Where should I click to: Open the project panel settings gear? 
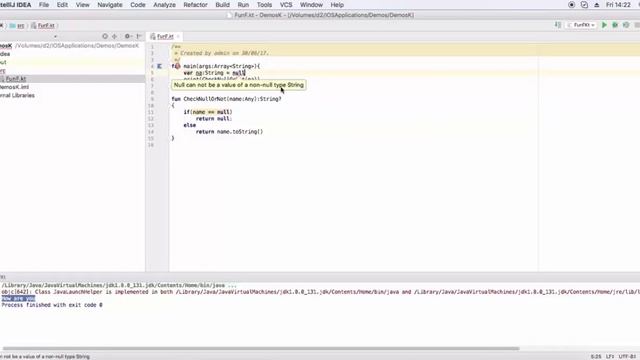click(127, 36)
